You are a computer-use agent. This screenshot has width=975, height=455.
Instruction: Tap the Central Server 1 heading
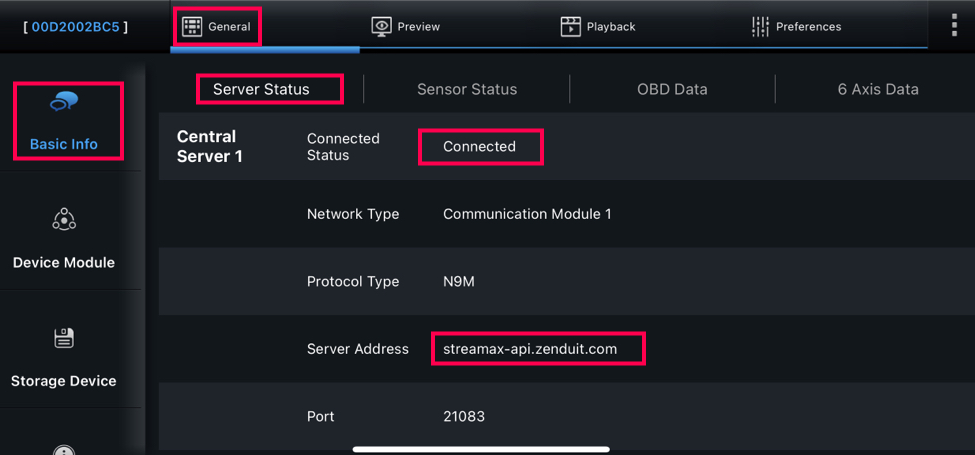pyautogui.click(x=210, y=147)
